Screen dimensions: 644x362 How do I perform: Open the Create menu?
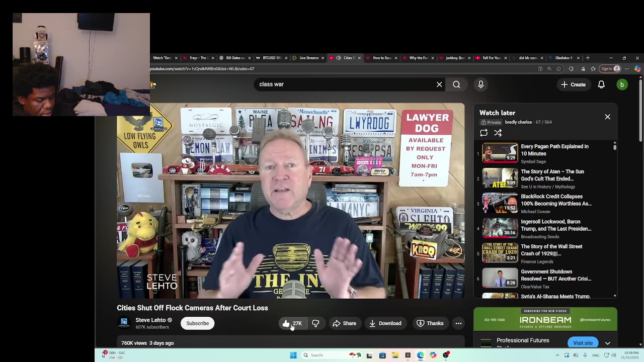[573, 84]
